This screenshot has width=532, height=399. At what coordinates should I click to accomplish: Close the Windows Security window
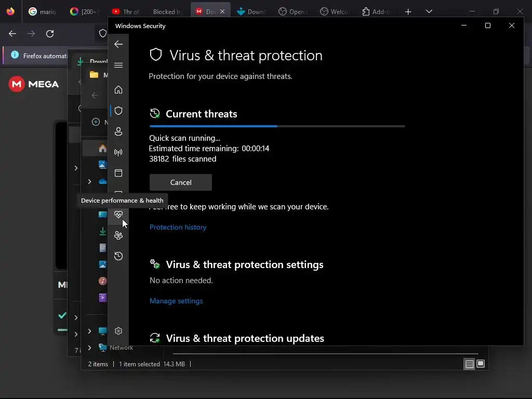512,25
